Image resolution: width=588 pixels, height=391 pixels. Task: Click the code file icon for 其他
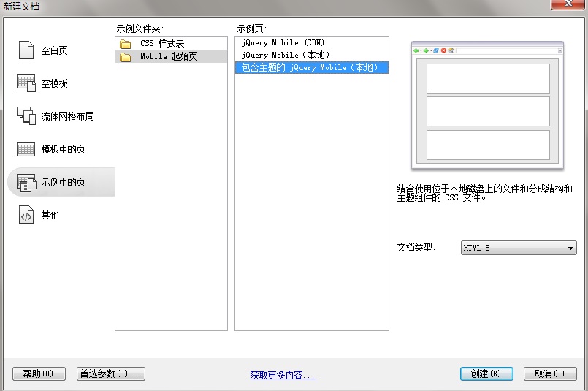tap(26, 215)
